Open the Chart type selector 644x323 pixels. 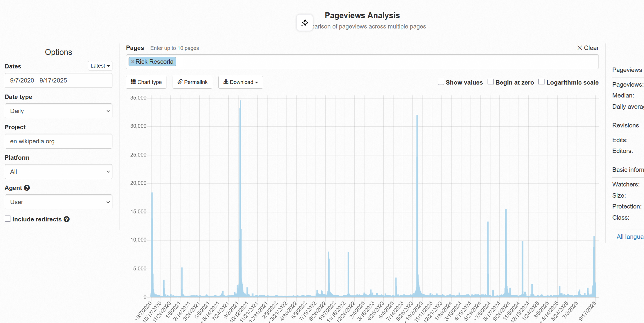coord(146,82)
